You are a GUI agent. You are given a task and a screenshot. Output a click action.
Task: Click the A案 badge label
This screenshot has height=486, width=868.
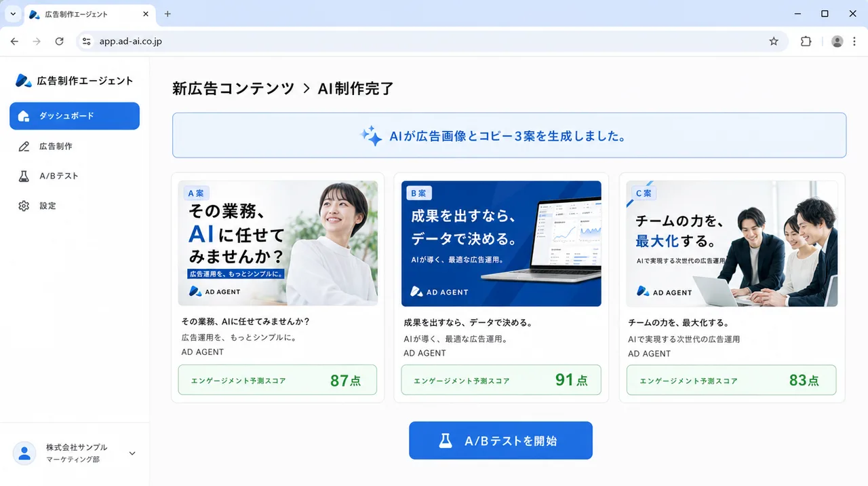coord(196,193)
